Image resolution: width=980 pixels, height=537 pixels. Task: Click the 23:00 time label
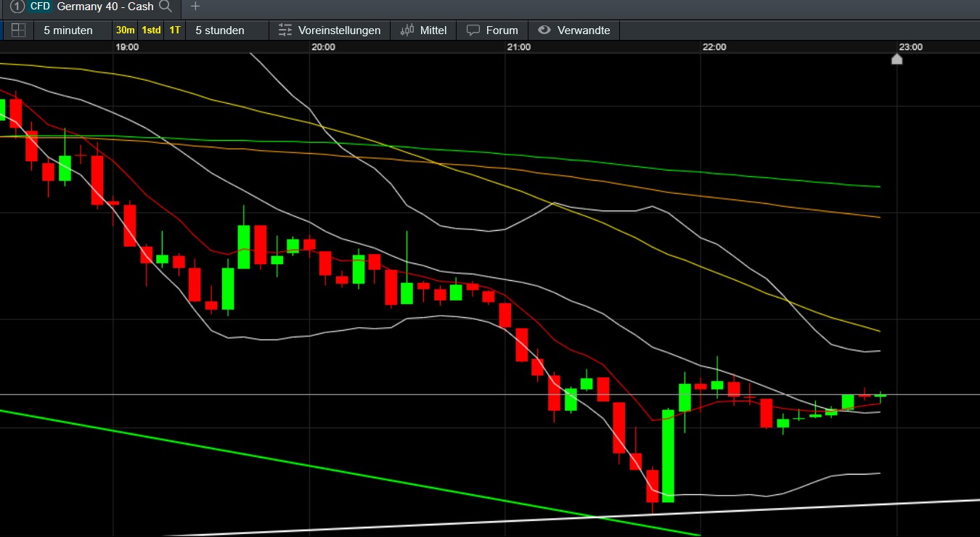point(911,47)
